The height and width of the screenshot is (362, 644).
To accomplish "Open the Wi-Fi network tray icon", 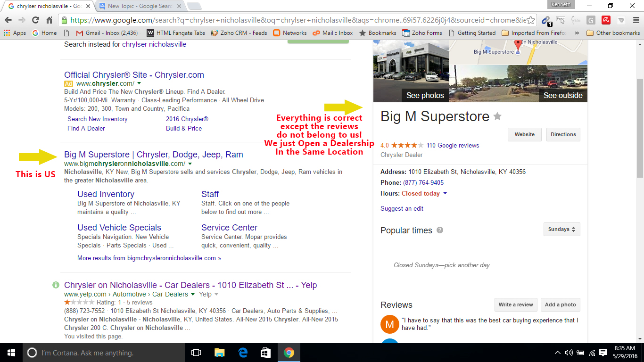I will coord(592,353).
